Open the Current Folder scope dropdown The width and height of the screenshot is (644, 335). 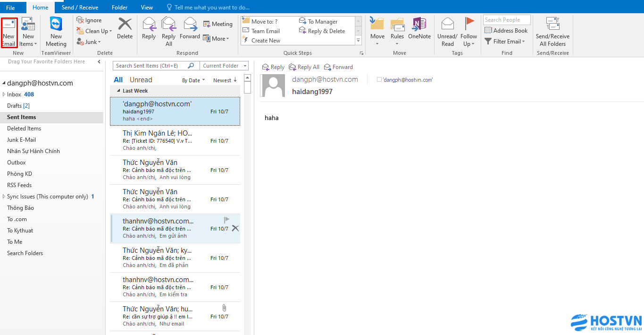point(224,66)
